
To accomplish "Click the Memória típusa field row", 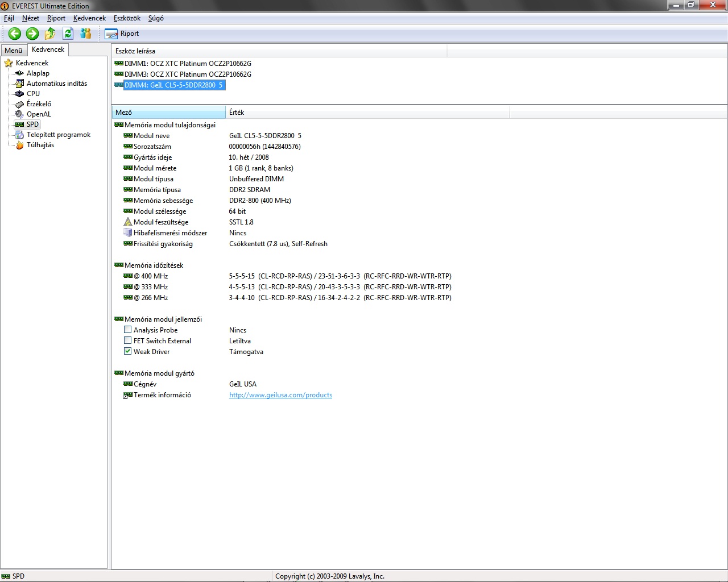I will [197, 190].
